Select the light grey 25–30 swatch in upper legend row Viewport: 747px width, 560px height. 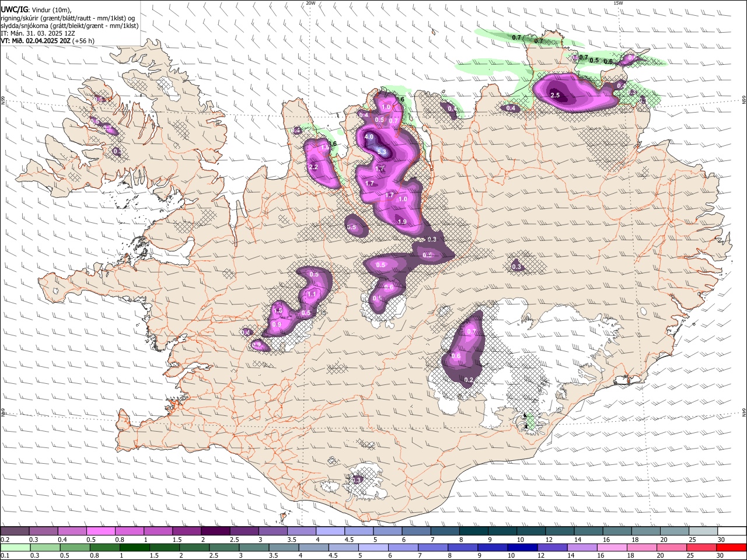703,531
